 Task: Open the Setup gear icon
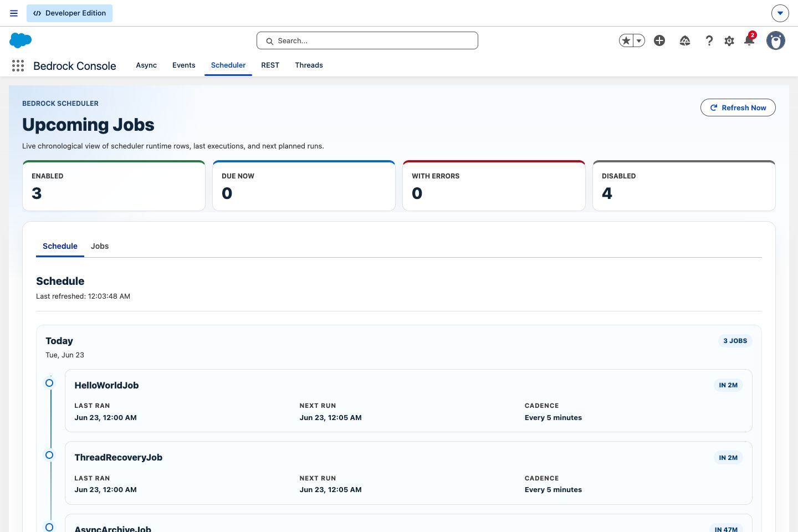[729, 41]
